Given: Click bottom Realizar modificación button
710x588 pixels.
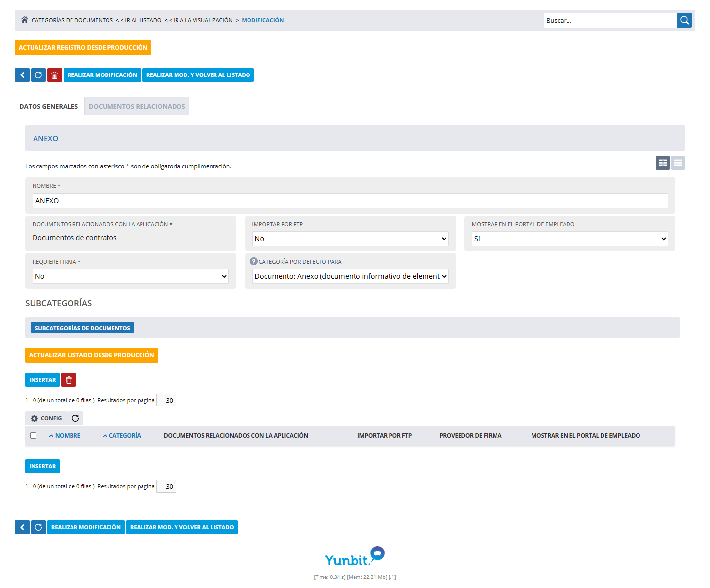Looking at the screenshot, I should (86, 527).
